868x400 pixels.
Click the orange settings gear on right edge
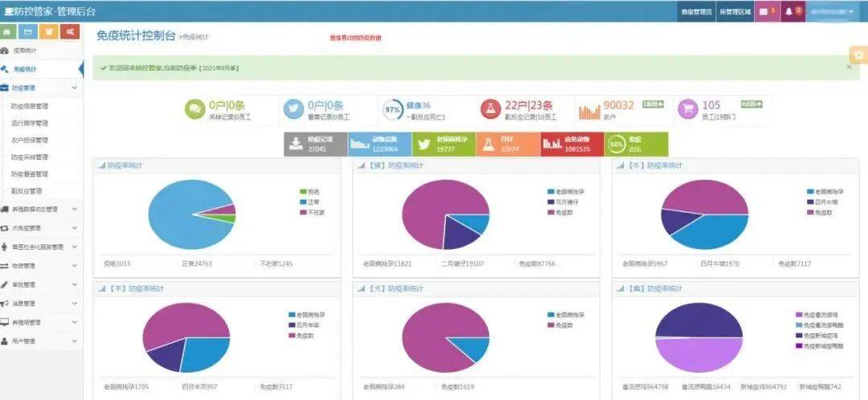coord(858,55)
